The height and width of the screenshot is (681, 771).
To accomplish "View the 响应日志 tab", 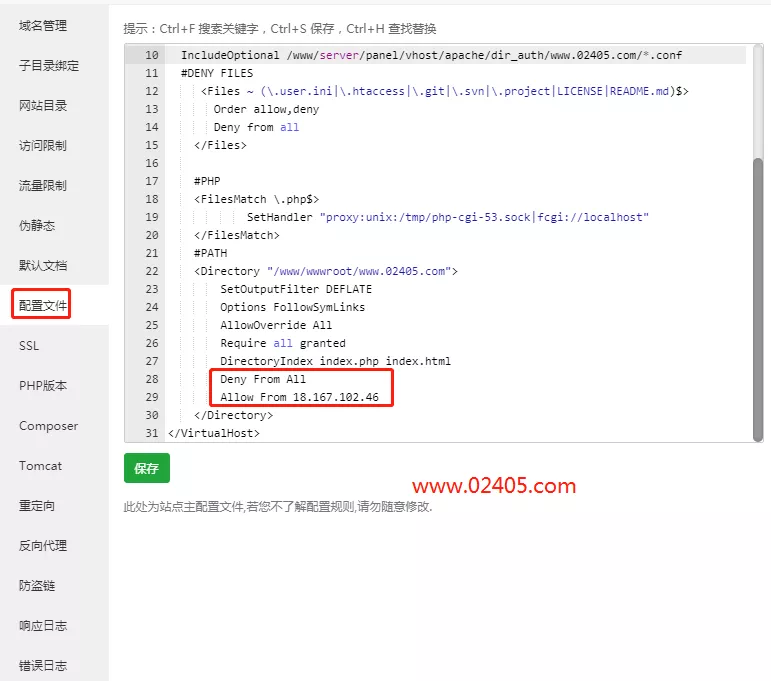I will click(43, 626).
